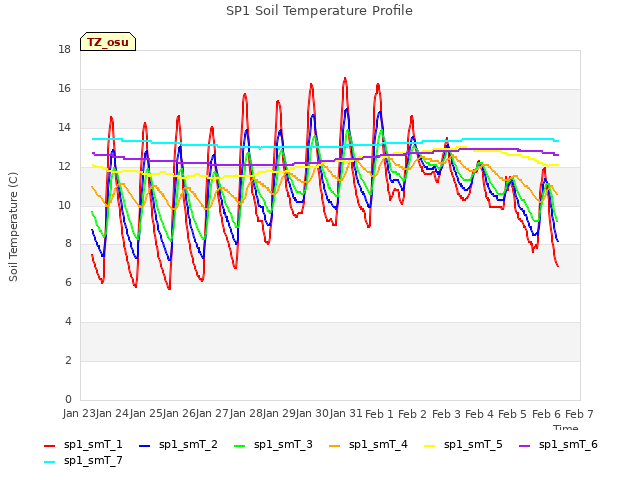640x480 pixels.
Task: Click the sp1_smT_2 blue legend swatch
Action: (x=144, y=446)
